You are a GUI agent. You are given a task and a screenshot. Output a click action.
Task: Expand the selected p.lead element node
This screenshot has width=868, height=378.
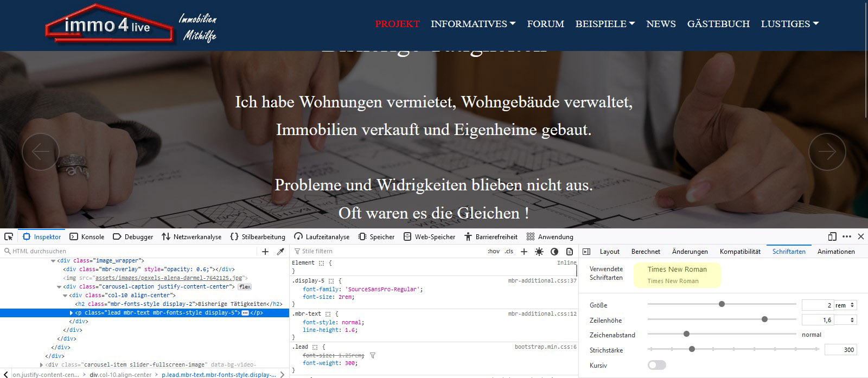point(72,313)
